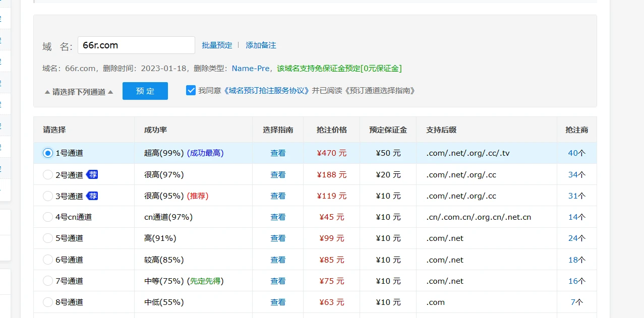Open 查看 guide in the 5号通道 row
The width and height of the screenshot is (644, 318).
pyautogui.click(x=278, y=238)
